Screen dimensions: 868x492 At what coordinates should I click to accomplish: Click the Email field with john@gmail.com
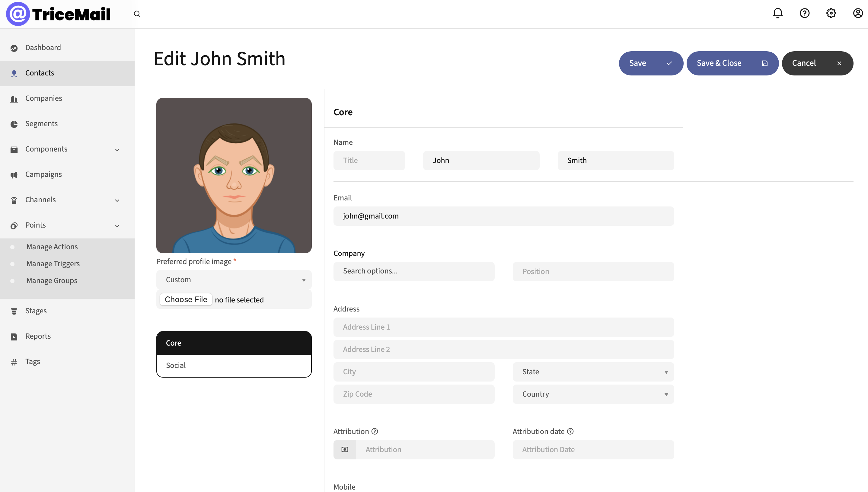coord(503,216)
